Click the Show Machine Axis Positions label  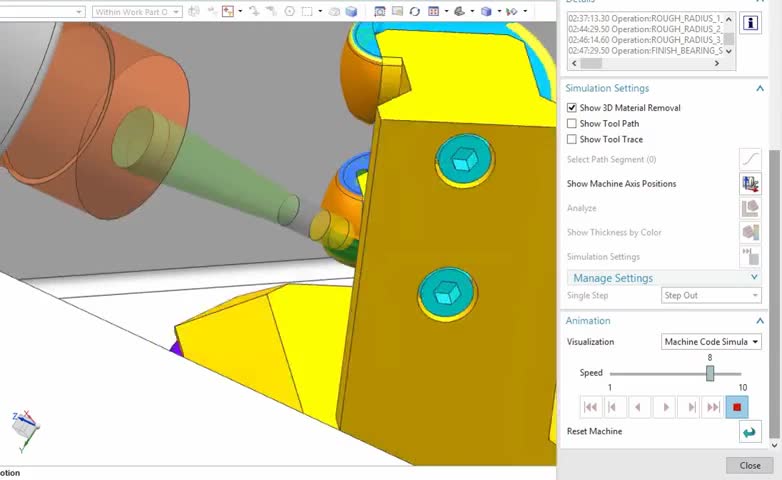pyautogui.click(x=621, y=184)
